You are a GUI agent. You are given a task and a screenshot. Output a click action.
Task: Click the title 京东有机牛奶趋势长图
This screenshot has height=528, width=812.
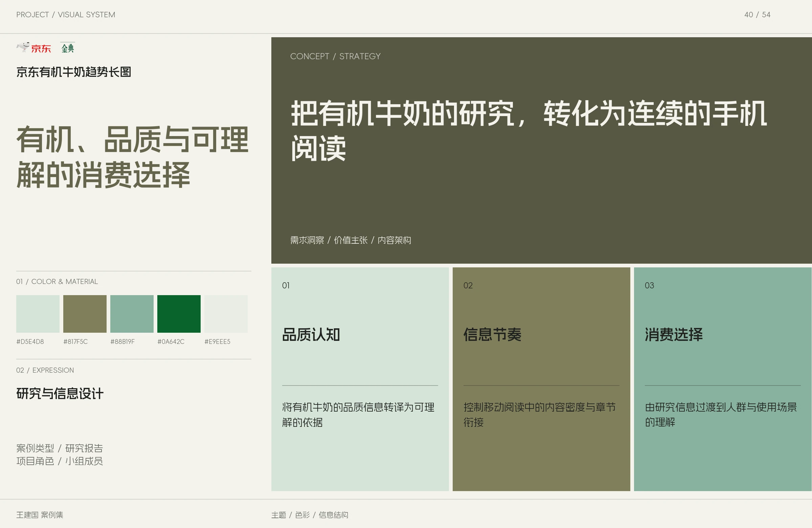(x=74, y=72)
